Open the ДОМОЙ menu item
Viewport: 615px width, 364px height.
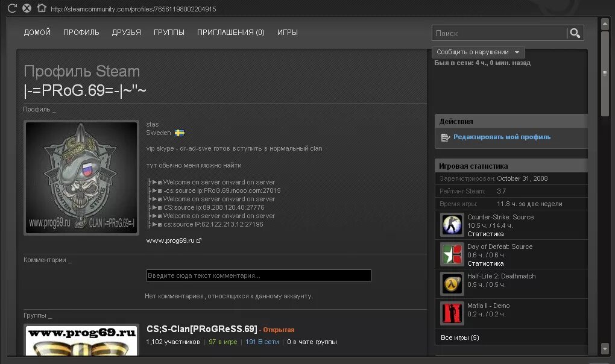point(37,33)
